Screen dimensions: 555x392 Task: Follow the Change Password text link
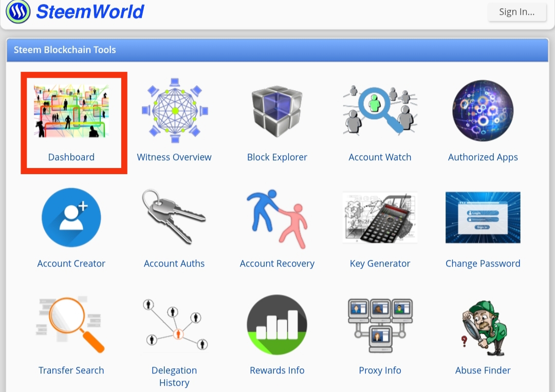click(x=483, y=264)
